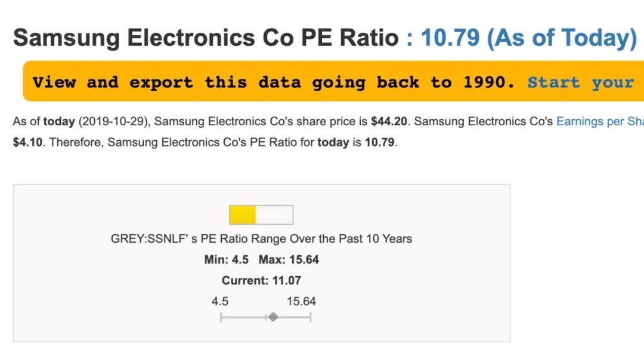Click the gray diamond marker on range slider

point(274,317)
